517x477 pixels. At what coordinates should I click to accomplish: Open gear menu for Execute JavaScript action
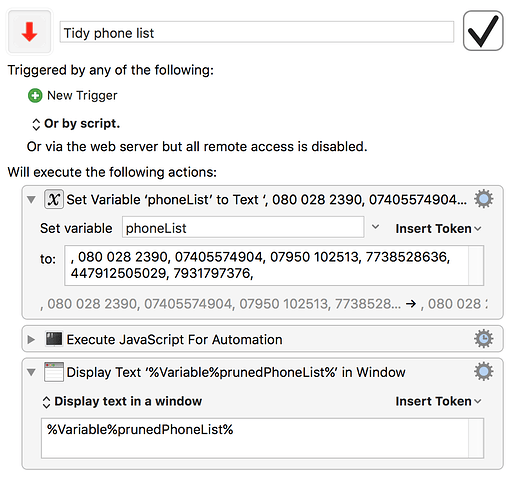tap(483, 339)
